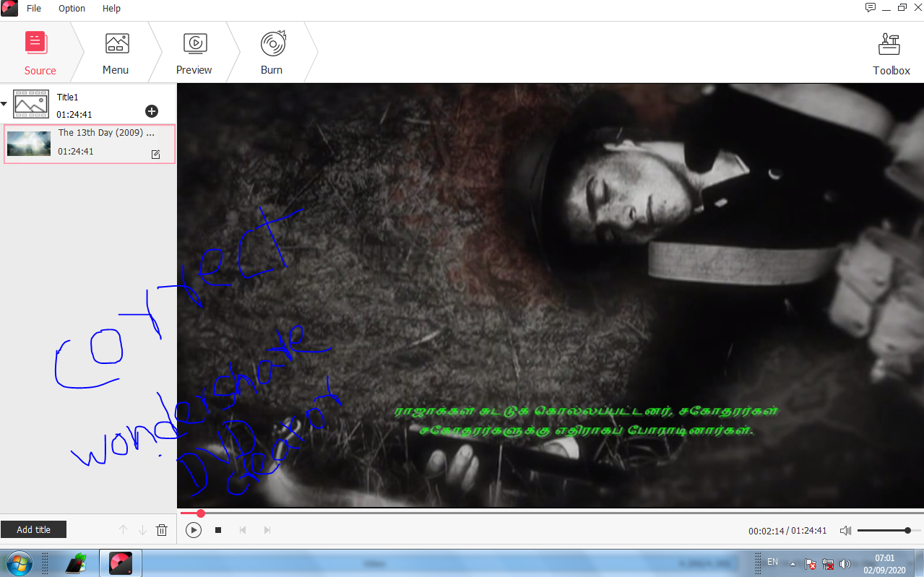Delete the selected title with the trash icon
The image size is (924, 577).
pyautogui.click(x=162, y=530)
